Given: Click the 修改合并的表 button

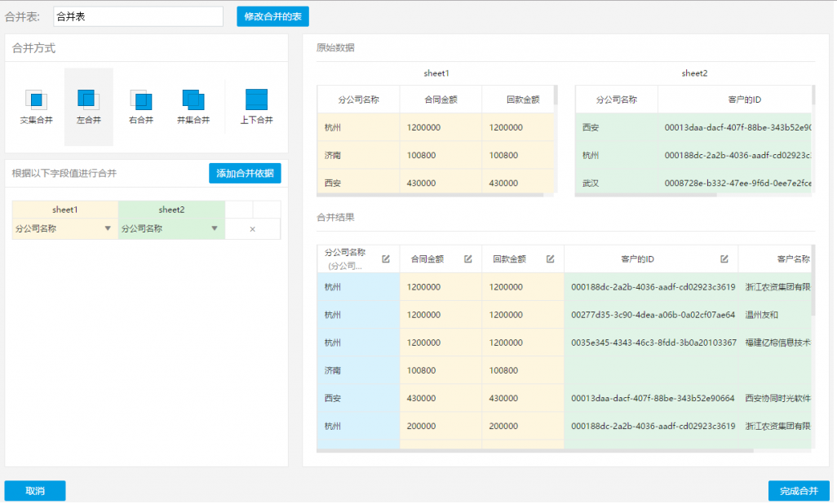Looking at the screenshot, I should (x=272, y=16).
